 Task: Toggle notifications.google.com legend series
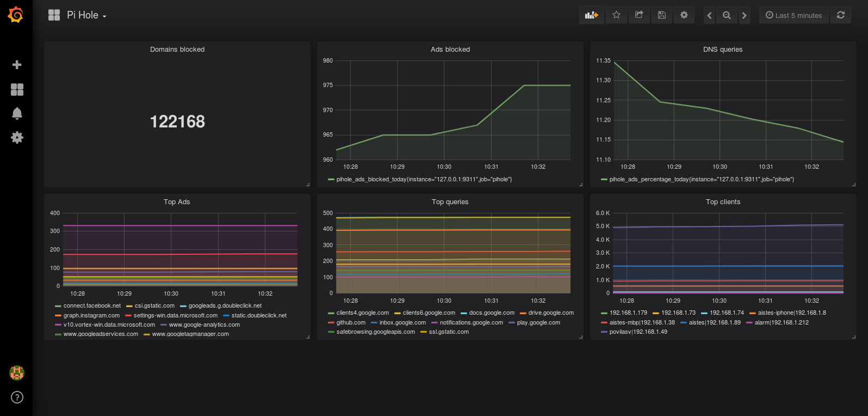tap(472, 322)
